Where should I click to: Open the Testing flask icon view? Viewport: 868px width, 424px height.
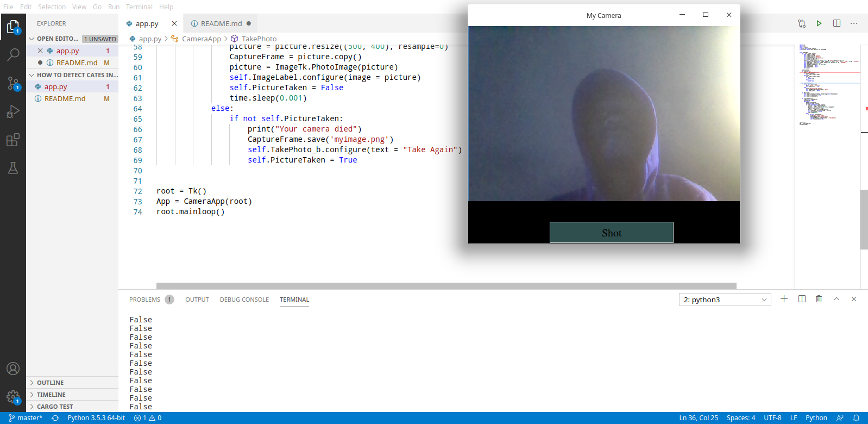[13, 168]
